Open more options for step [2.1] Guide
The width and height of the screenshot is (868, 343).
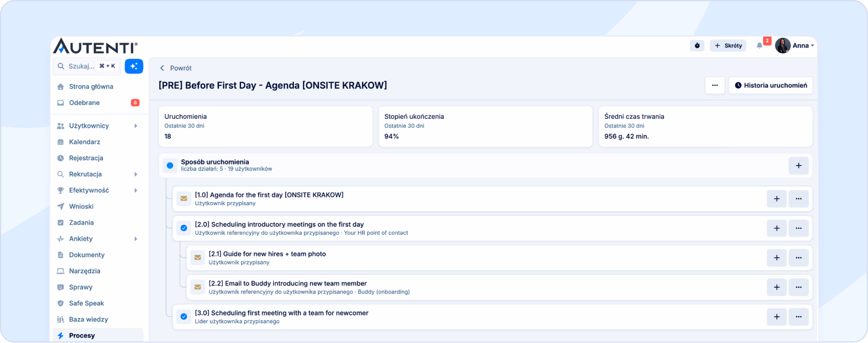point(799,258)
